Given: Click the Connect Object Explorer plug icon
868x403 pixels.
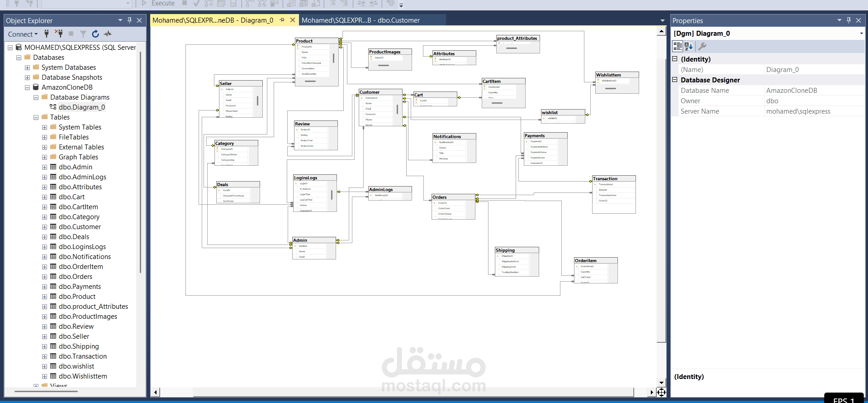Looking at the screenshot, I should pos(47,34).
